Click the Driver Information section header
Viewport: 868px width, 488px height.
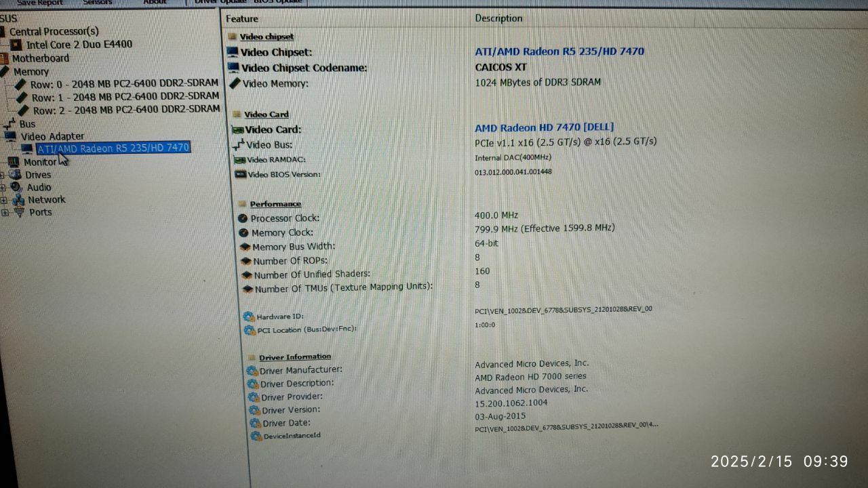tap(295, 357)
